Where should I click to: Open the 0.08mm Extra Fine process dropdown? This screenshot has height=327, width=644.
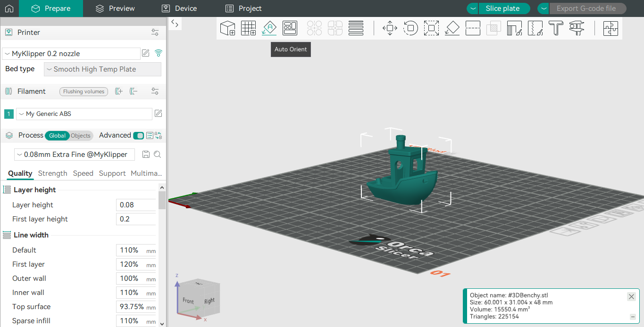tap(74, 155)
